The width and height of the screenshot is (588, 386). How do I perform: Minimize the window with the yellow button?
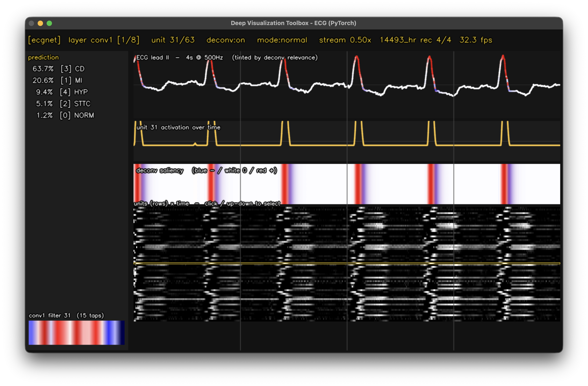[x=40, y=23]
